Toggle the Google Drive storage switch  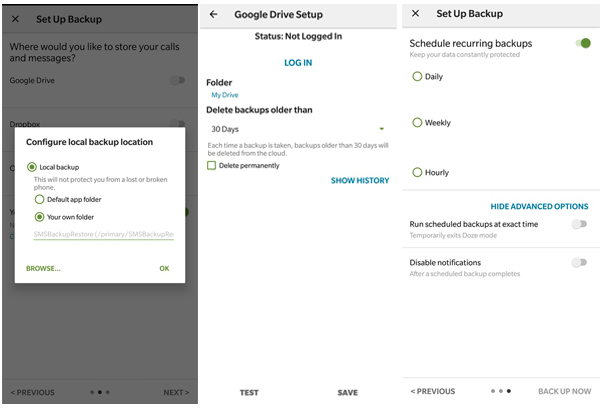click(177, 80)
